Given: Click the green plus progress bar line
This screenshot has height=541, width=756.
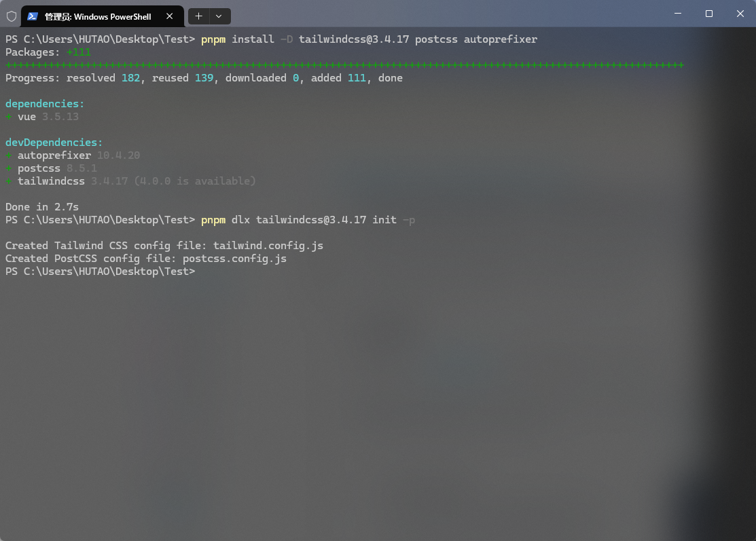Looking at the screenshot, I should pyautogui.click(x=345, y=65).
